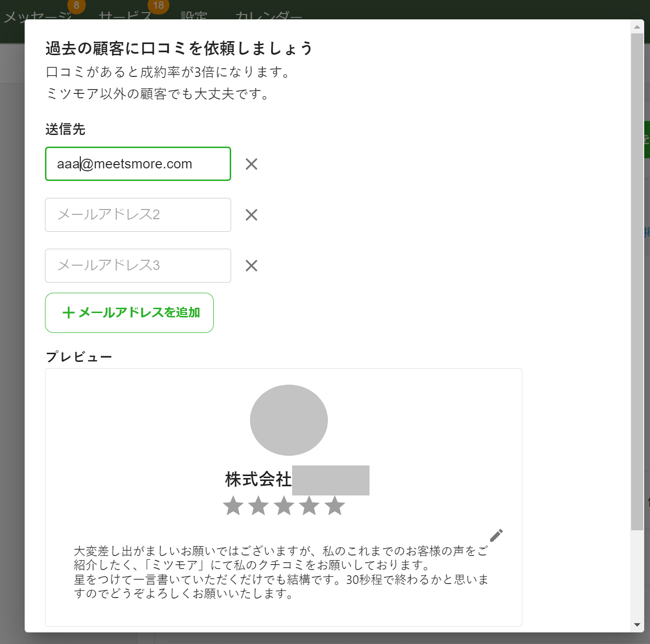Click the second star in the preview
The image size is (650, 644).
tap(258, 506)
